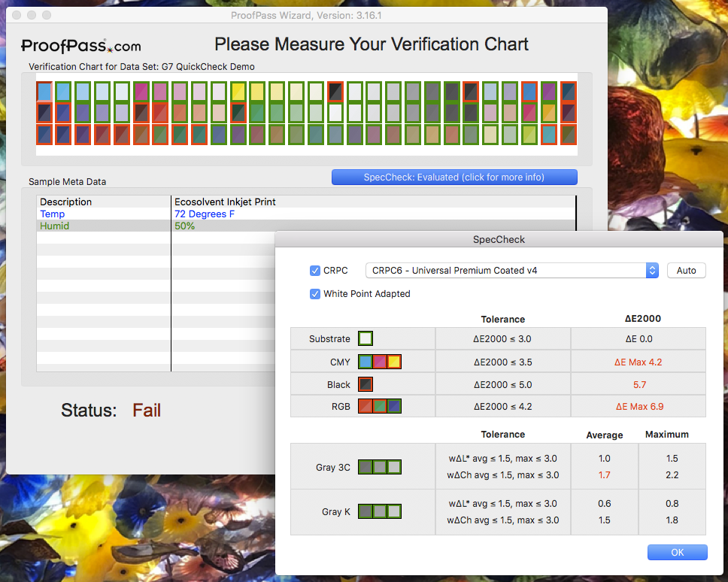Select the Temp metadata row
728x582 pixels.
[306, 214]
